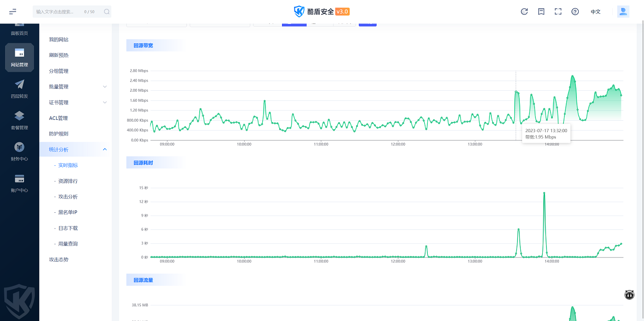Viewport: 644px width, 321px height.
Task: Open 刷新预热 menu item
Action: pos(59,55)
